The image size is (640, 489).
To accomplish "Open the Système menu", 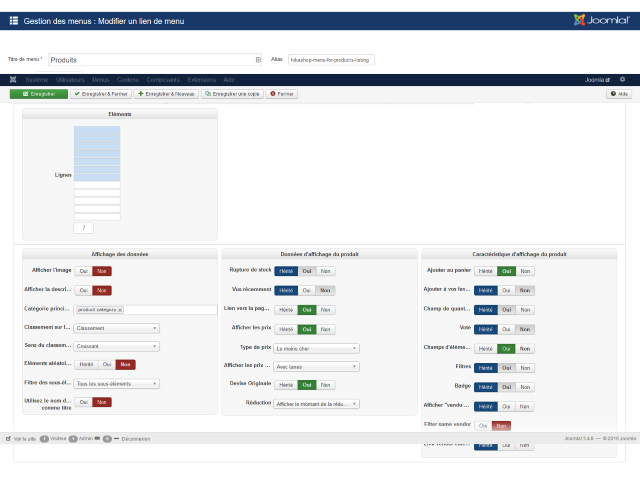I will point(37,80).
